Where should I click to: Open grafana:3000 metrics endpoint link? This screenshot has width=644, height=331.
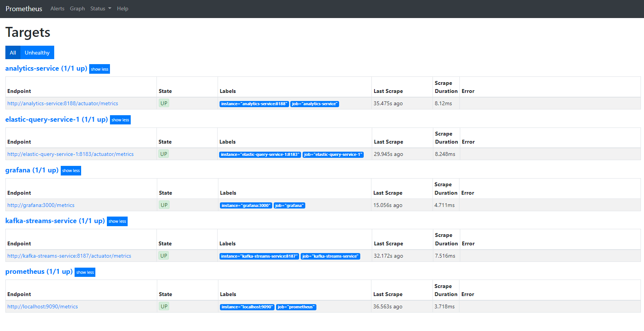41,205
